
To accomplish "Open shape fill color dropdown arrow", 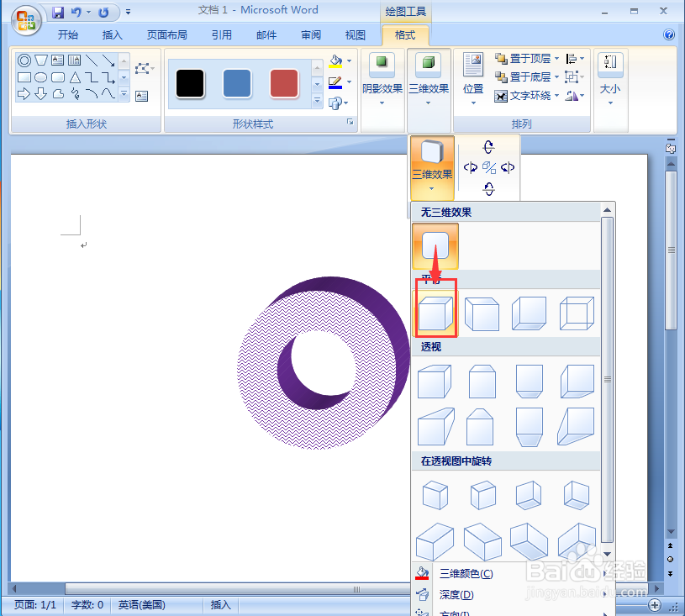I will pyautogui.click(x=349, y=61).
